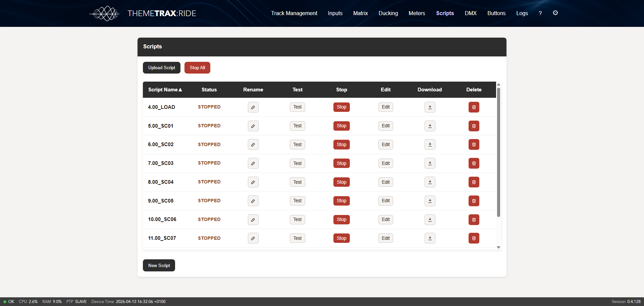
Task: Click the ThemeTrax Ride logo
Action: coord(143,13)
